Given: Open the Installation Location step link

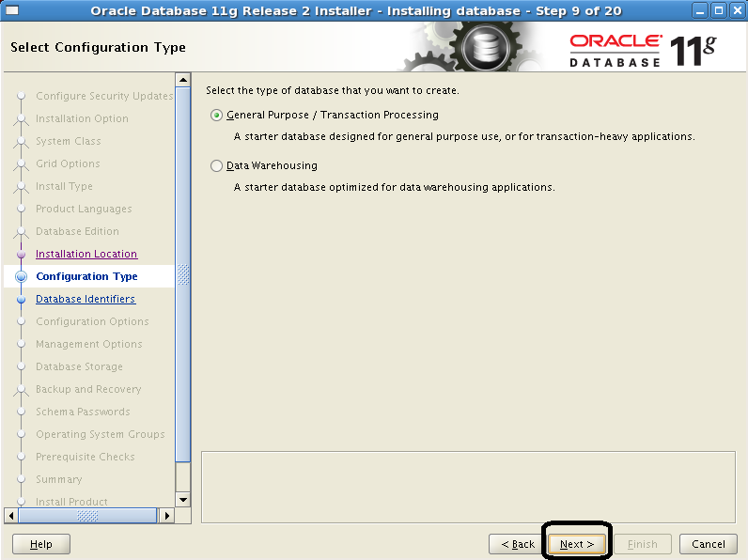Looking at the screenshot, I should 86,254.
